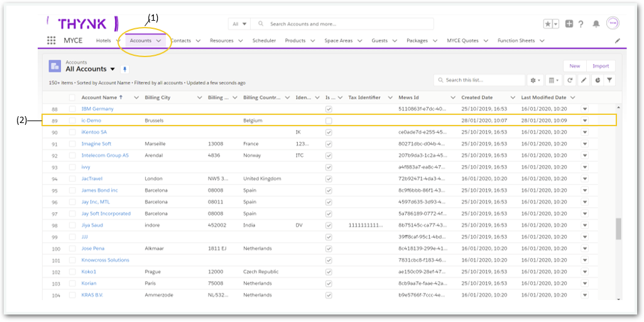Open row actions for Korian
The width and height of the screenshot is (644, 322).
[x=585, y=284]
